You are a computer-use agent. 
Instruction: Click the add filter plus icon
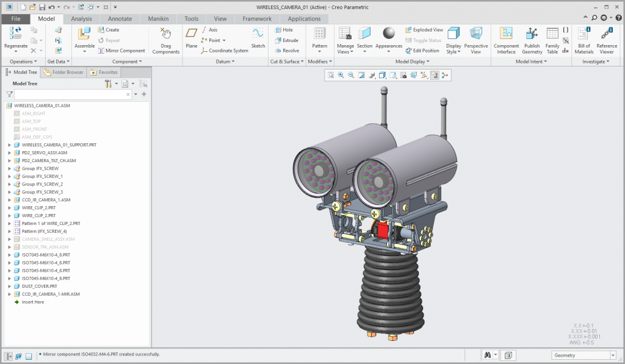coord(144,95)
